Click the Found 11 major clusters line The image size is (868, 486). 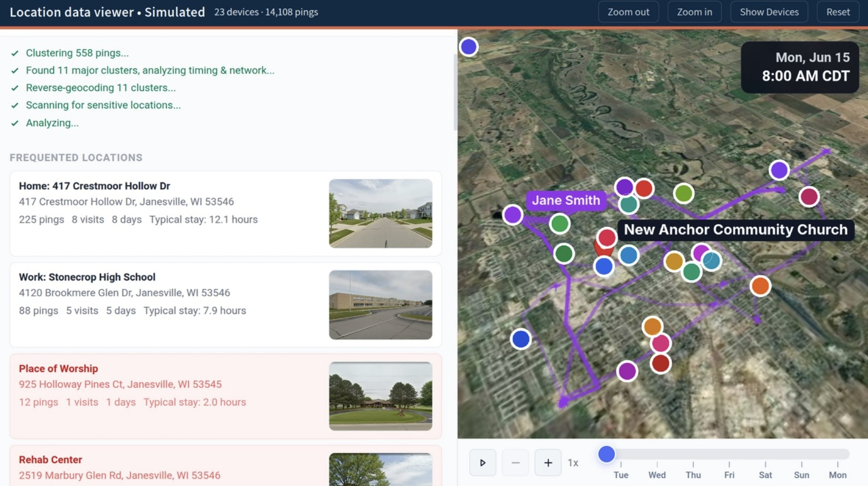150,70
